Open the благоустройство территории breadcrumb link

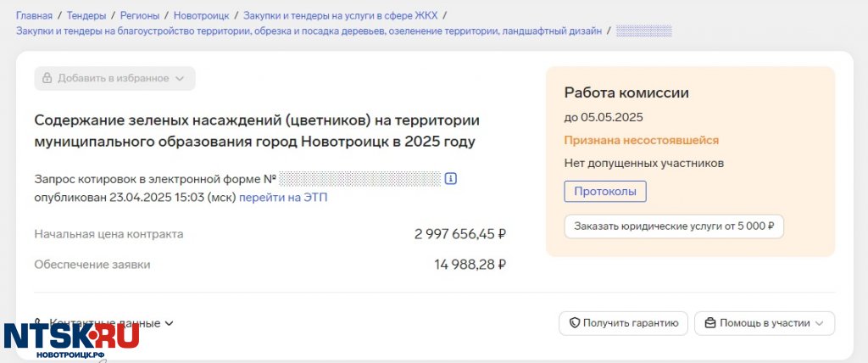[309, 31]
